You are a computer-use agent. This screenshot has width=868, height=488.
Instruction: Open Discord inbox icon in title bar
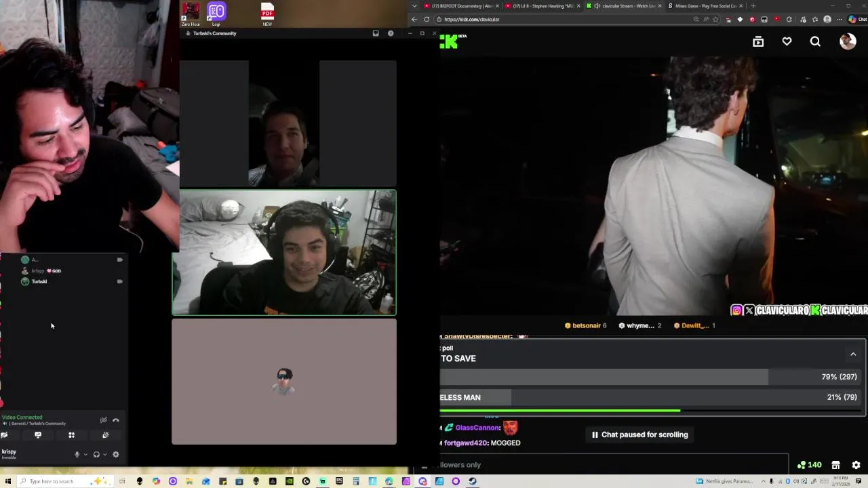click(x=376, y=33)
